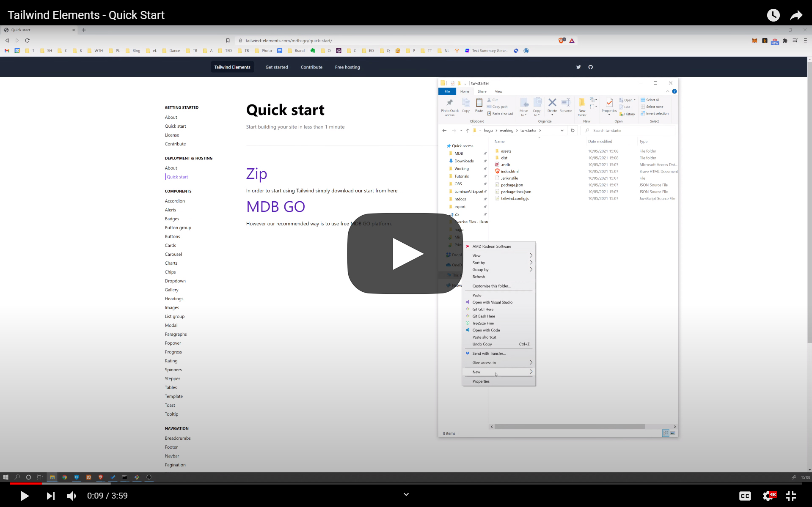
Task: Open the Gmail bookmark icon
Action: click(x=7, y=51)
